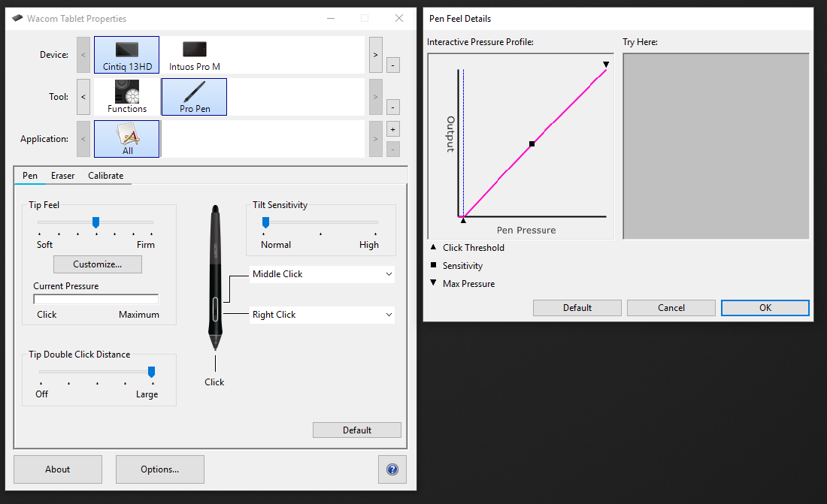This screenshot has height=504, width=827.
Task: Click the Tip Feel slider thumb
Action: pyautogui.click(x=96, y=222)
